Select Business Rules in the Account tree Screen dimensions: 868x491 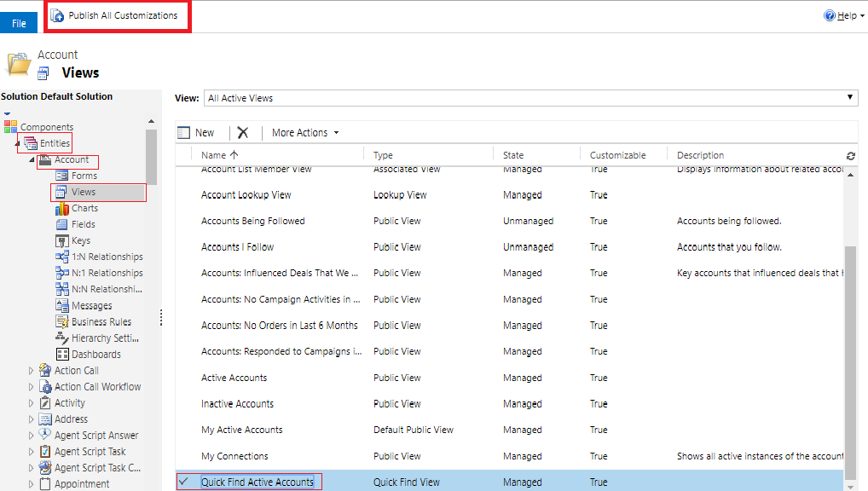tap(101, 321)
